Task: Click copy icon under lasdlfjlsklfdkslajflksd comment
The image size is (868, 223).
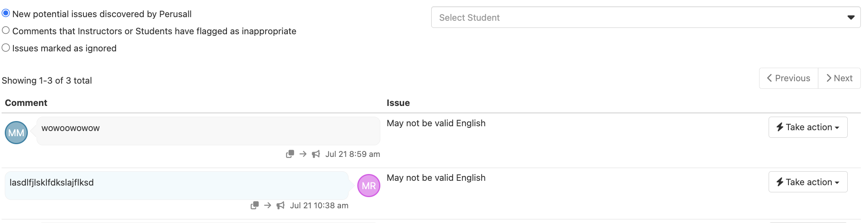Action: (x=255, y=205)
